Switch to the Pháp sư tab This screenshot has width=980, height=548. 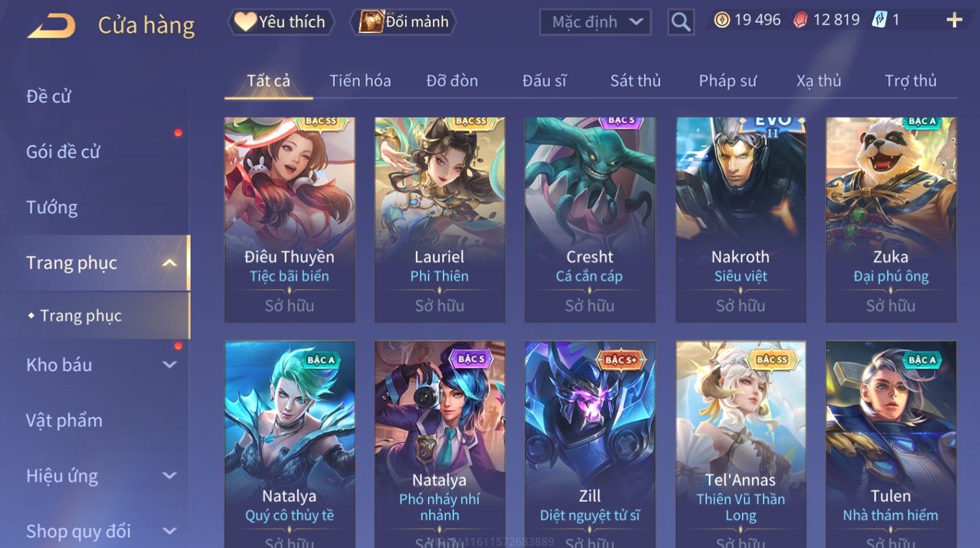728,81
